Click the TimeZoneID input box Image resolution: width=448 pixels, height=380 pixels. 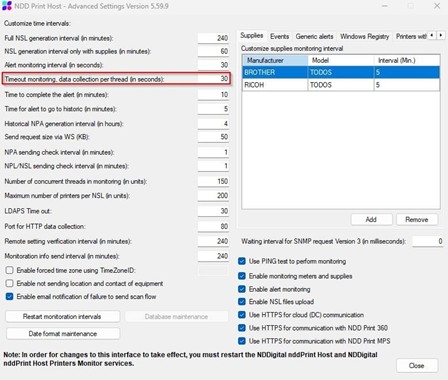point(213,270)
